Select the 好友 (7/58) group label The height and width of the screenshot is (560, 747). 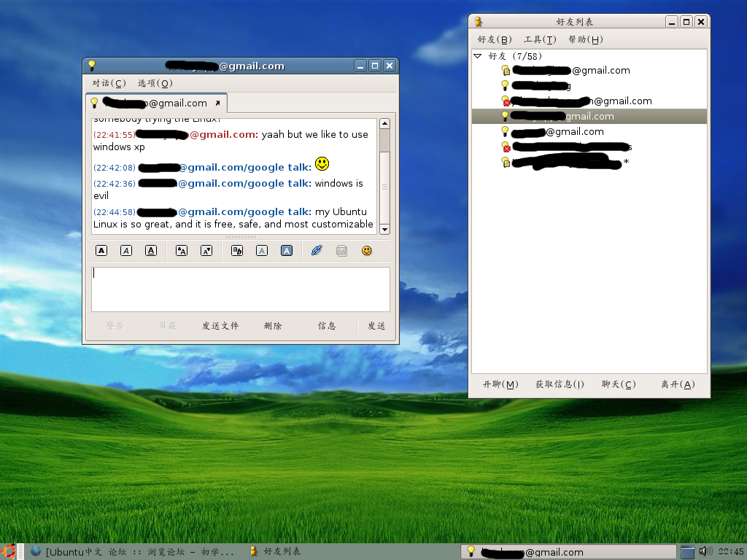click(x=516, y=56)
